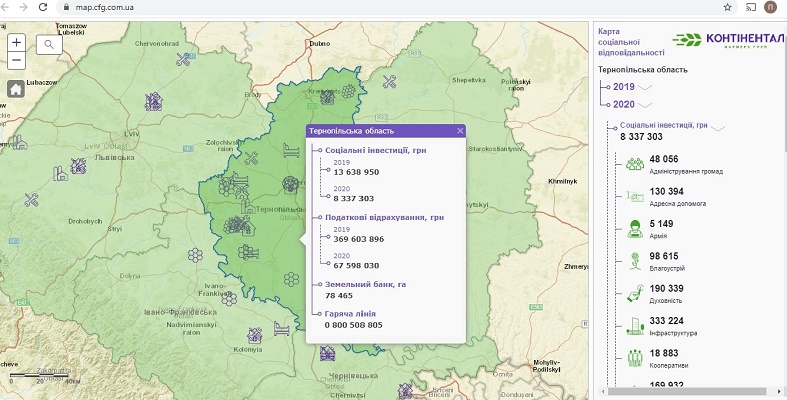Click Адресна допомога icon in sidebar
This screenshot has height=400, width=787.
click(635, 196)
